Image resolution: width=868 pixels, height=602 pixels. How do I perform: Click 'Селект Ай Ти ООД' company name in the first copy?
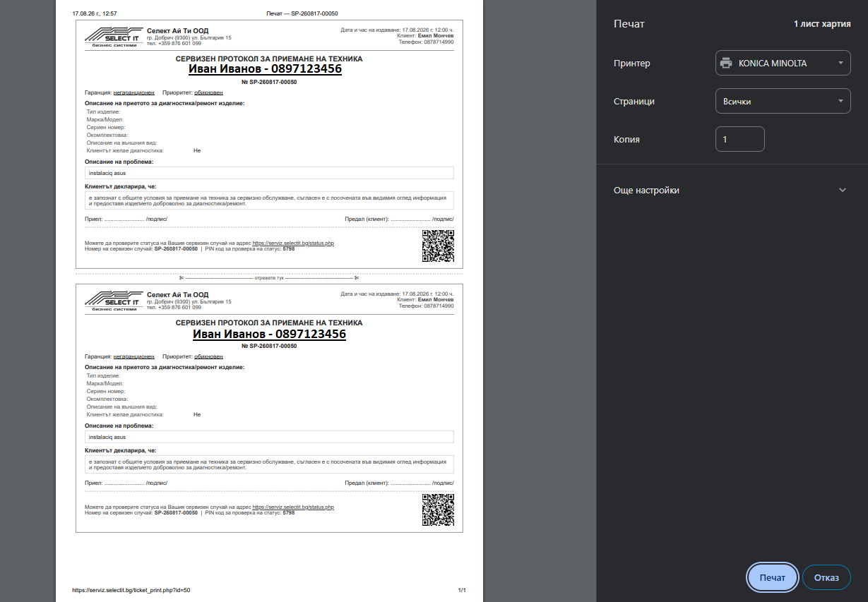(x=177, y=30)
